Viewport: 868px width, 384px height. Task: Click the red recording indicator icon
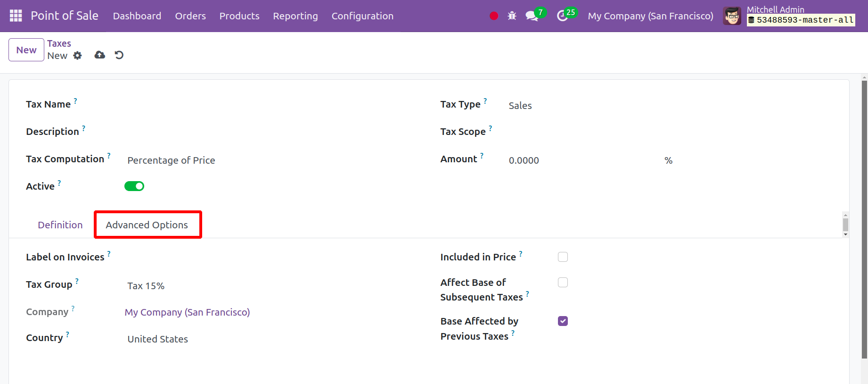pyautogui.click(x=493, y=16)
